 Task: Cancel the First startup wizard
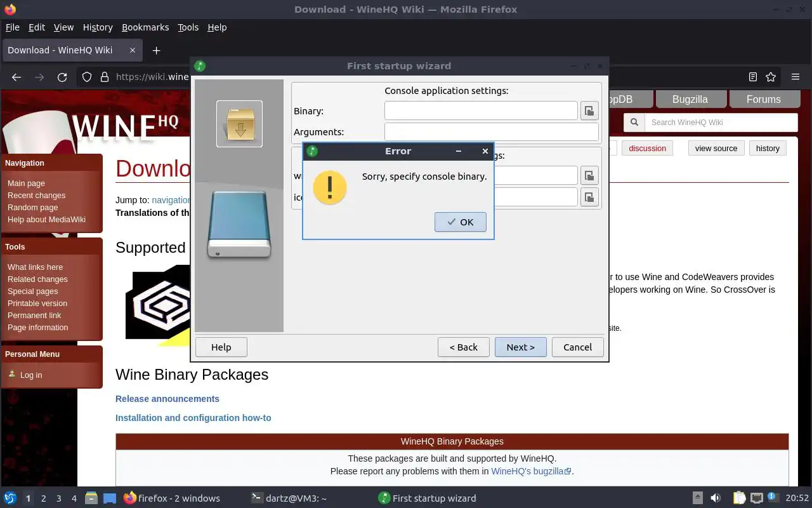pos(578,347)
